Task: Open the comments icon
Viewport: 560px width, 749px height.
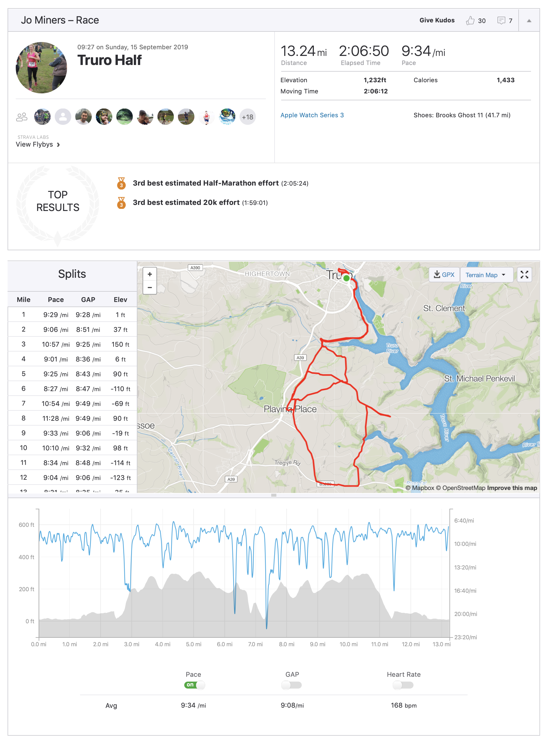Action: pyautogui.click(x=501, y=21)
